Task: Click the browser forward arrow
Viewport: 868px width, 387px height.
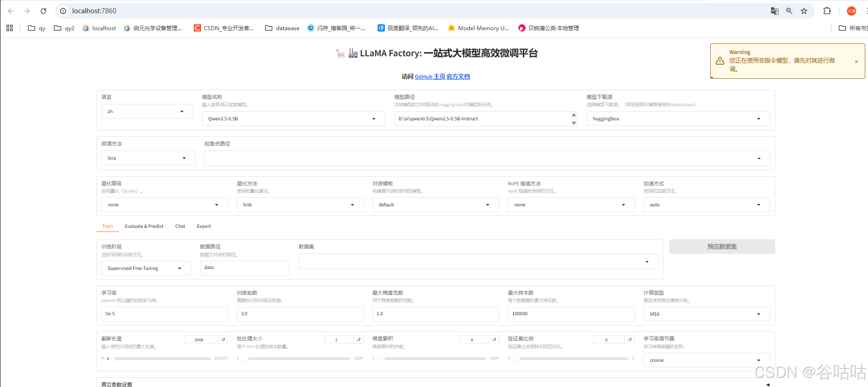Action: (27, 11)
